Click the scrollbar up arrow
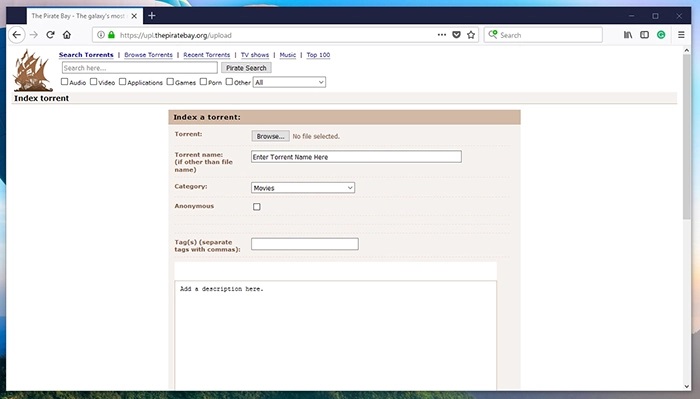This screenshot has width=700, height=399. pos(687,50)
